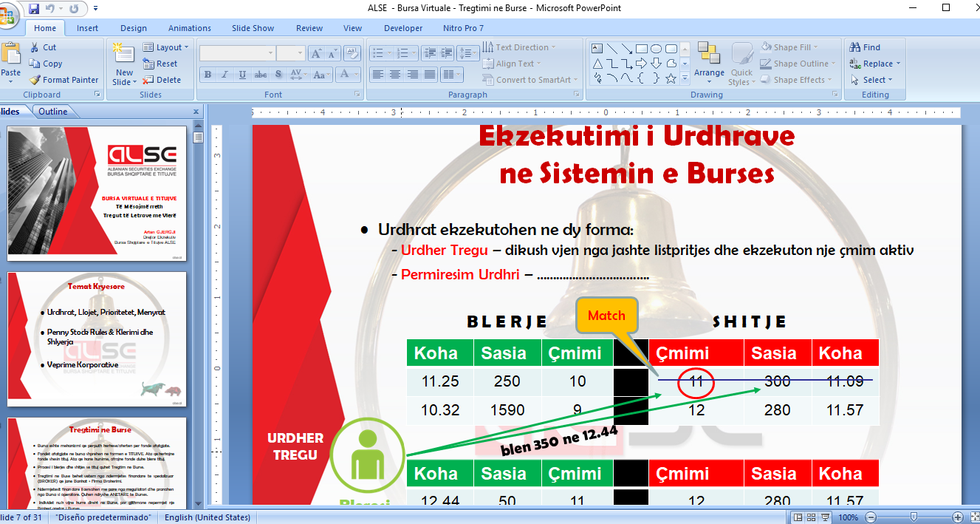Image resolution: width=980 pixels, height=524 pixels.
Task: Select the star shape in shapes gallery
Action: coord(671,78)
